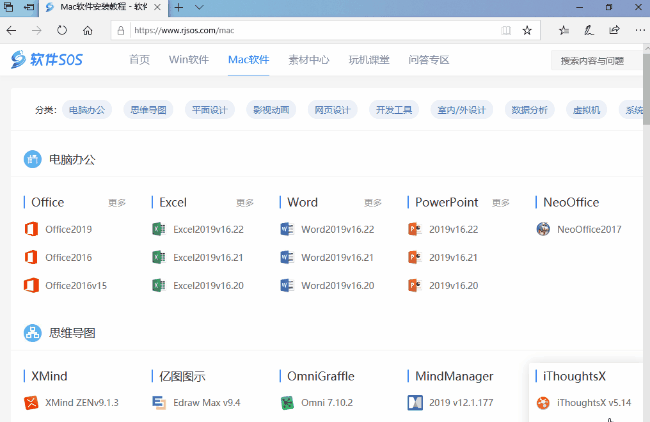Filter by 开发工具 category

click(x=394, y=110)
